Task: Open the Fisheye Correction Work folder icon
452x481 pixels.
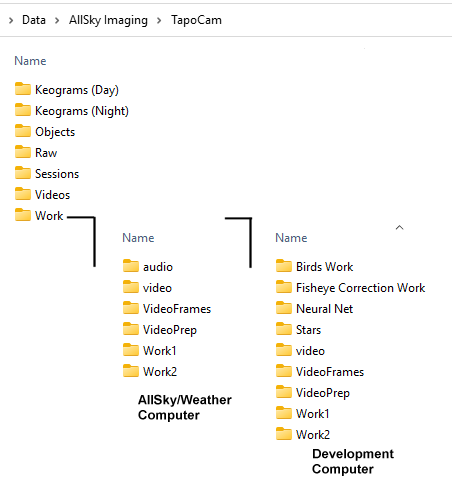Action: 284,287
